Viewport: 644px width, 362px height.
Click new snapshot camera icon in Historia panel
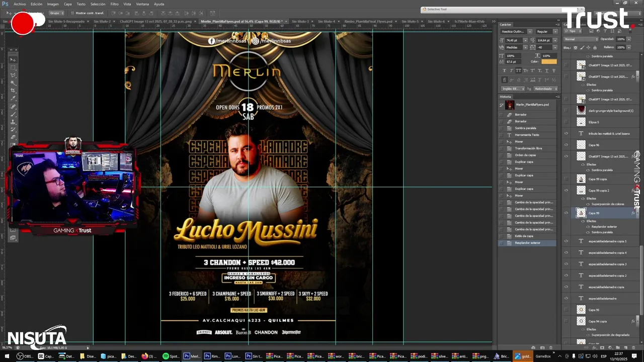[x=543, y=347]
